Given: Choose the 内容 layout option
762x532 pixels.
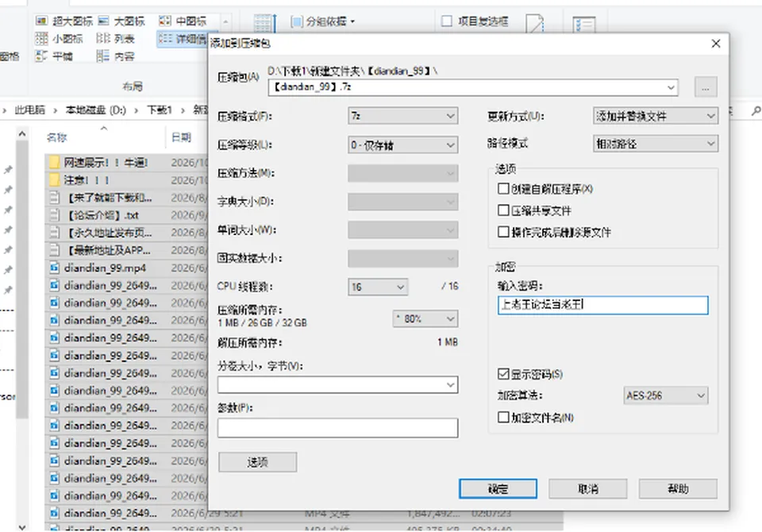Looking at the screenshot, I should (x=115, y=56).
